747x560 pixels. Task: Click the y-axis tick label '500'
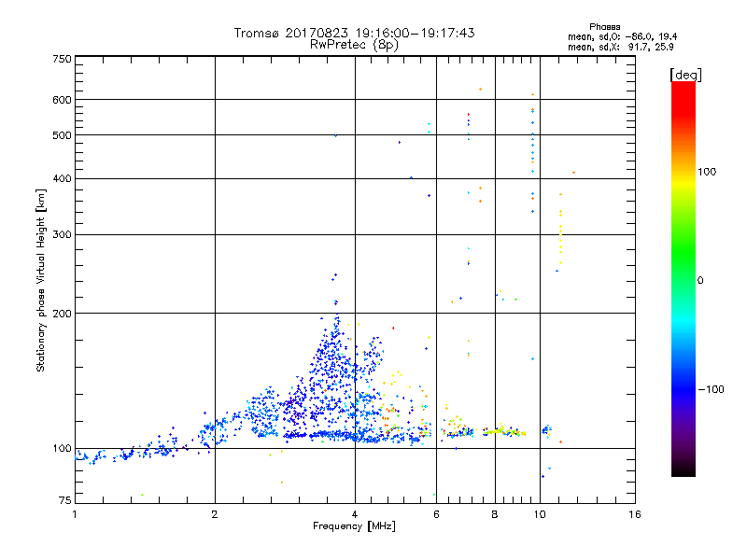[x=62, y=135]
